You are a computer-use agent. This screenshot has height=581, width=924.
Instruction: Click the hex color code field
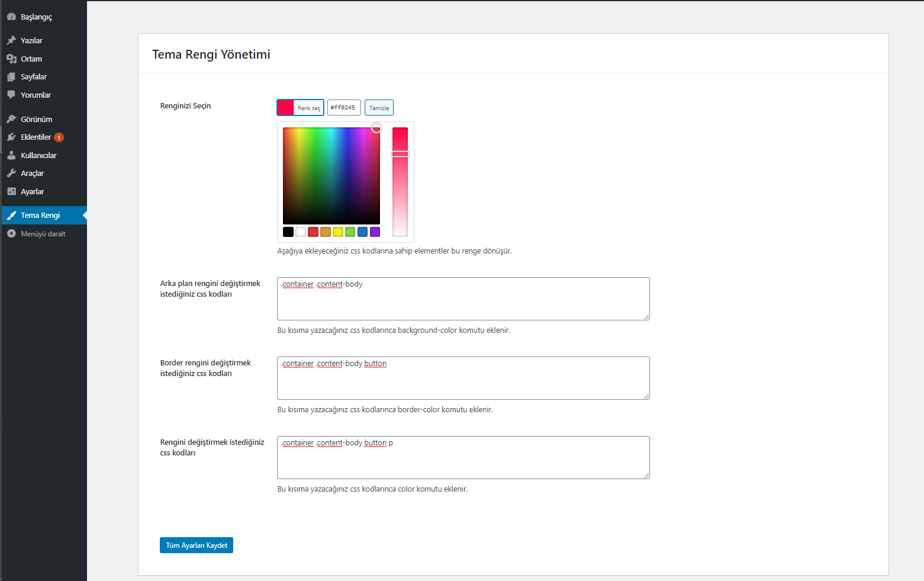(344, 108)
